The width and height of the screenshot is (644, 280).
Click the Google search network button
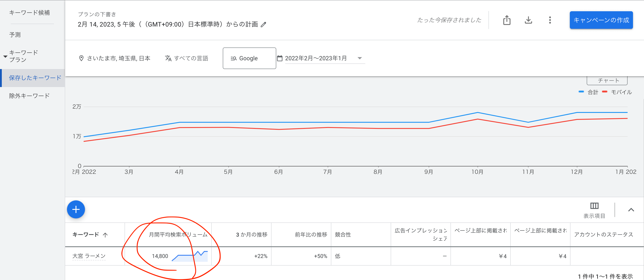click(249, 58)
